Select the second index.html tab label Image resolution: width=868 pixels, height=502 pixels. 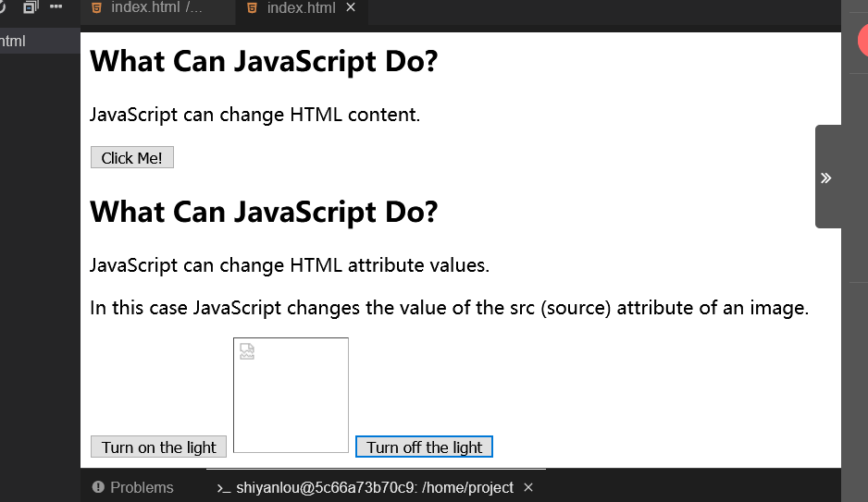pyautogui.click(x=301, y=7)
